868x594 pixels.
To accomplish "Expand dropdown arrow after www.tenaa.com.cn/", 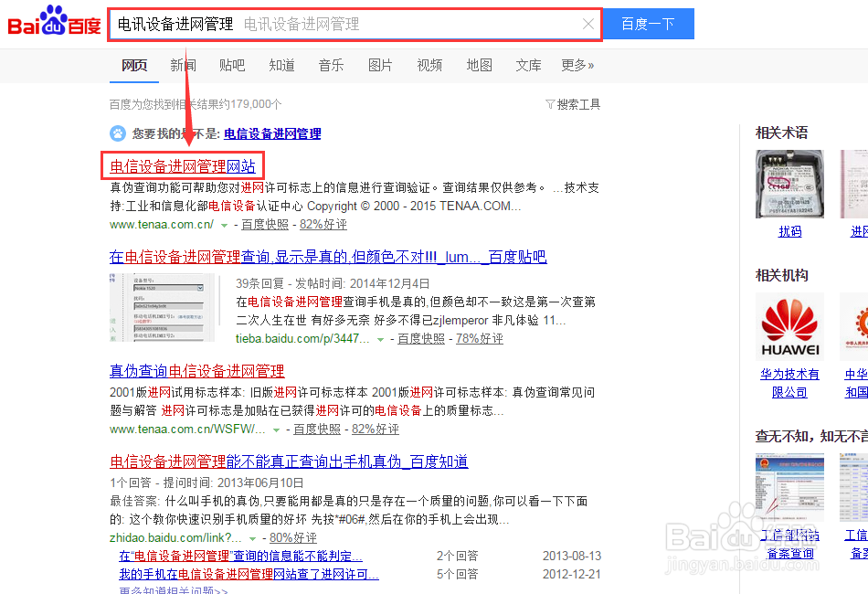I will (224, 226).
